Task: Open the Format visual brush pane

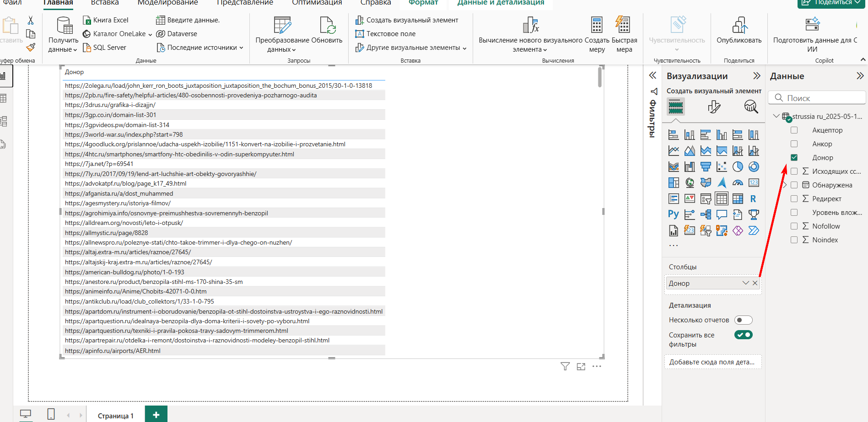Action: [714, 107]
